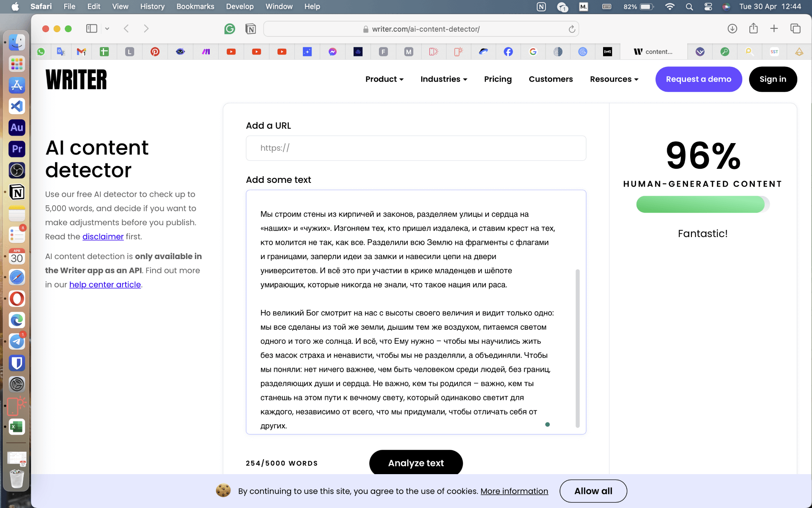Click the WRITER logo
The image size is (812, 508).
point(76,80)
